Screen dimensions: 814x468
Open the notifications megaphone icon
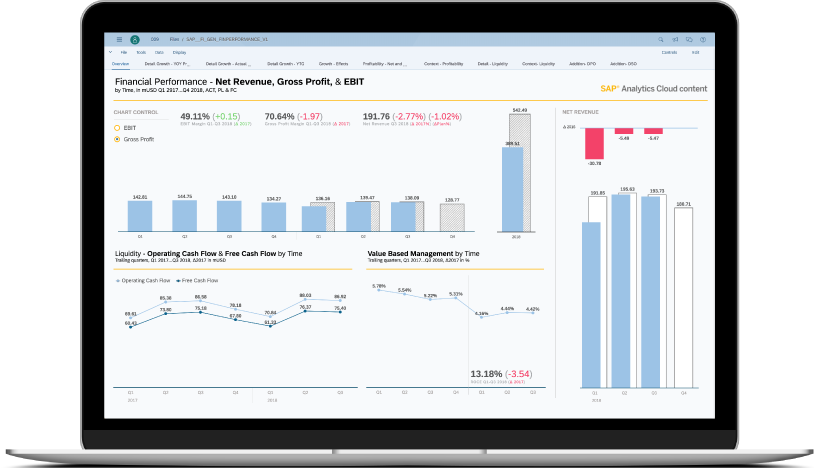click(x=675, y=39)
